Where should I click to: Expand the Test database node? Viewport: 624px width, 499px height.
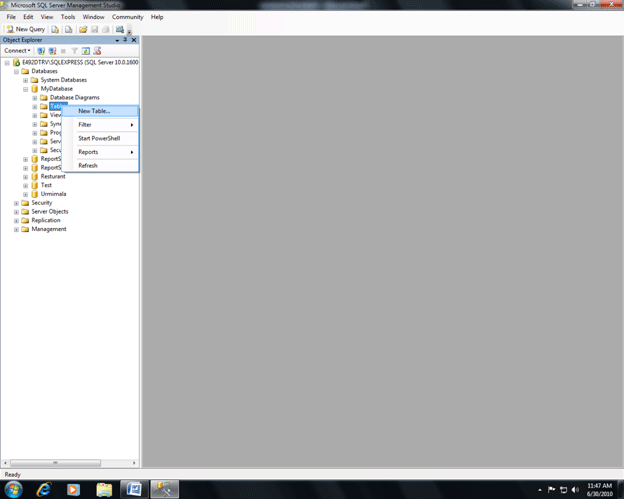point(25,185)
